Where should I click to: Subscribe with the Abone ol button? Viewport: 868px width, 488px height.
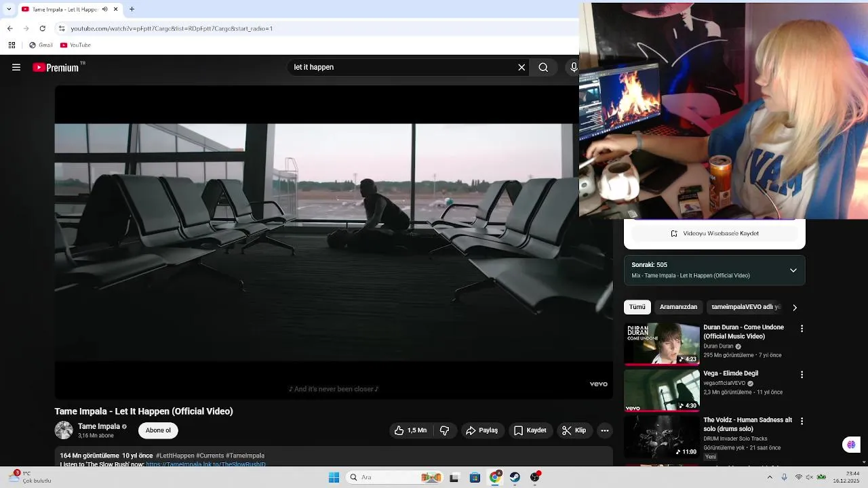[158, 430]
